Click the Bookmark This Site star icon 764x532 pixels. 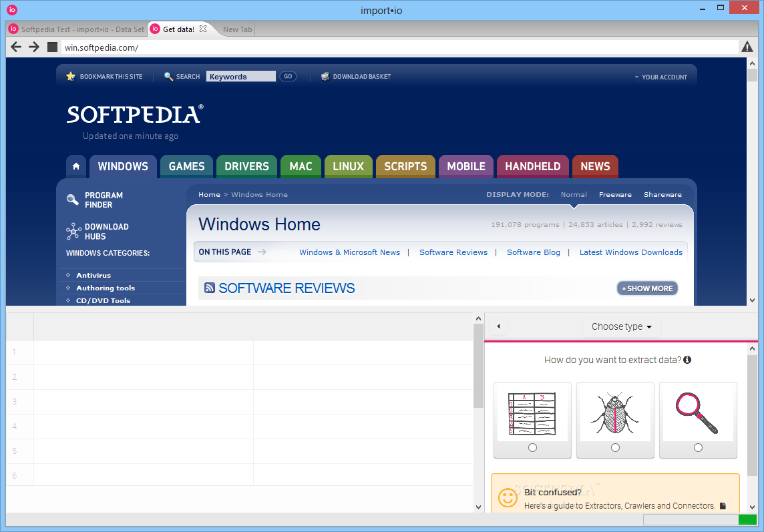71,77
